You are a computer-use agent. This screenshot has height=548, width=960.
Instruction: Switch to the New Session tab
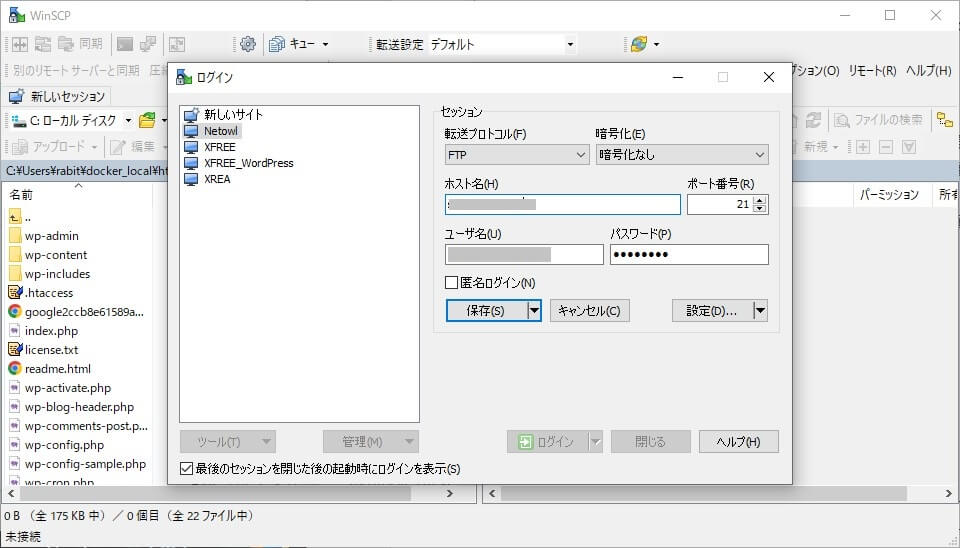pyautogui.click(x=58, y=97)
